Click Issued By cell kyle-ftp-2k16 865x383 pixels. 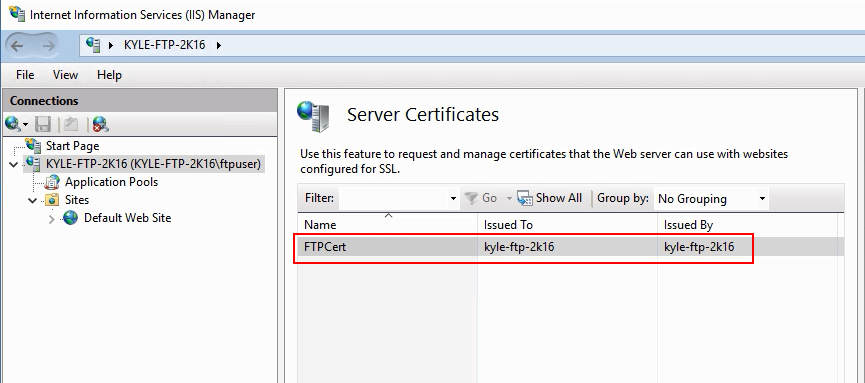(699, 247)
